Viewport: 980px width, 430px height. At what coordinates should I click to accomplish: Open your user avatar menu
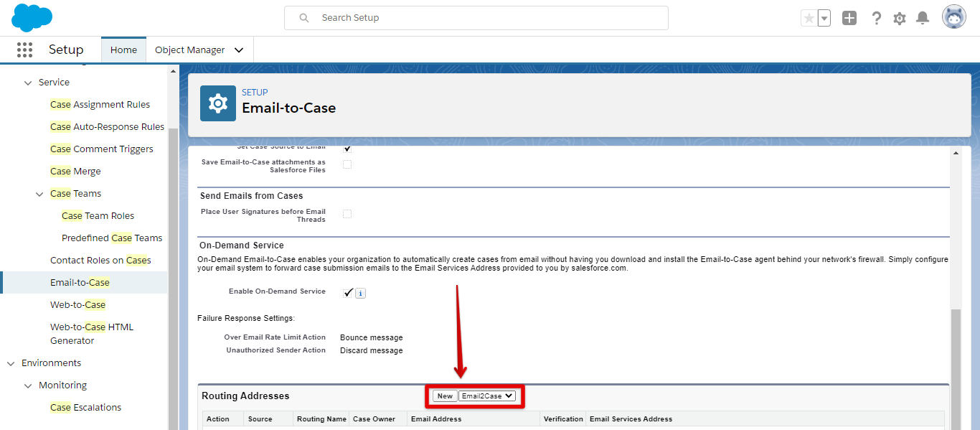pos(953,16)
